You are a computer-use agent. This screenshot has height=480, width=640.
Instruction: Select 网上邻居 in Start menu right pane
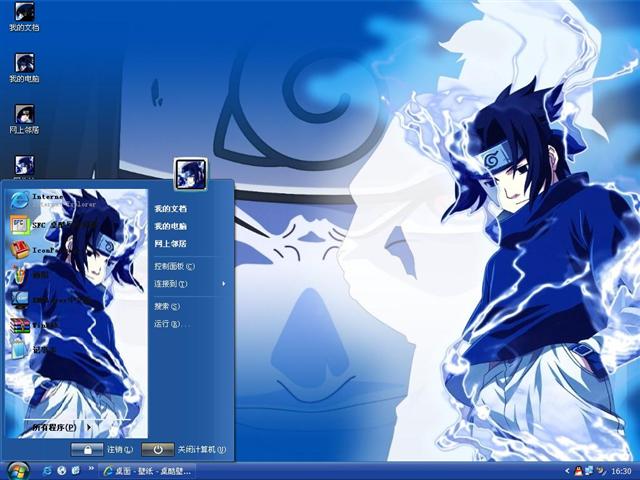click(171, 244)
